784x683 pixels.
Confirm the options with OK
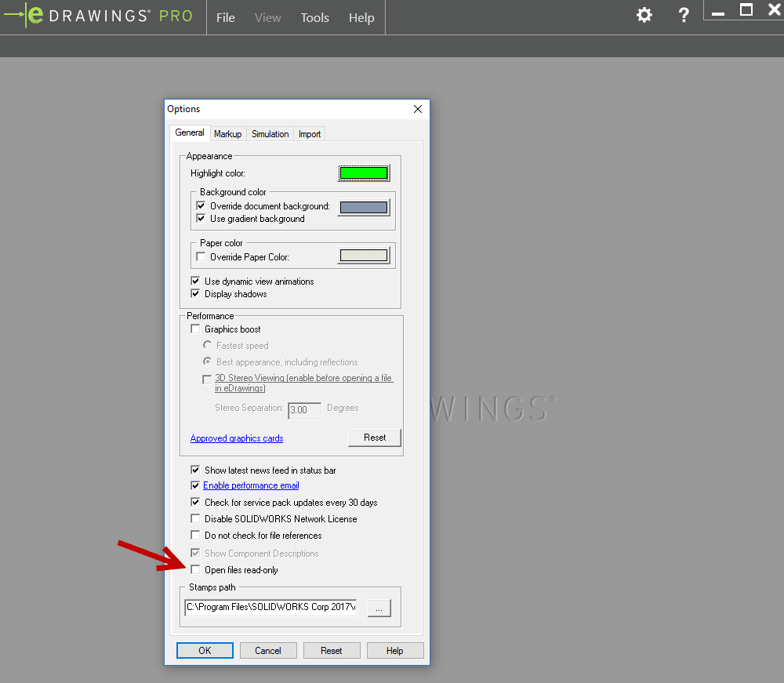coord(205,651)
